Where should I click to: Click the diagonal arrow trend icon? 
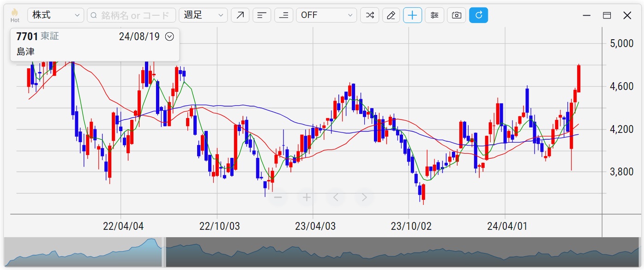[240, 15]
